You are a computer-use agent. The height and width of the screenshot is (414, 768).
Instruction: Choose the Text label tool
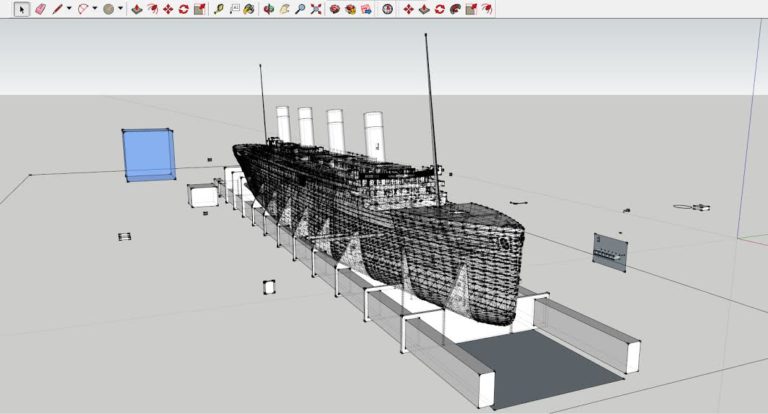235,9
